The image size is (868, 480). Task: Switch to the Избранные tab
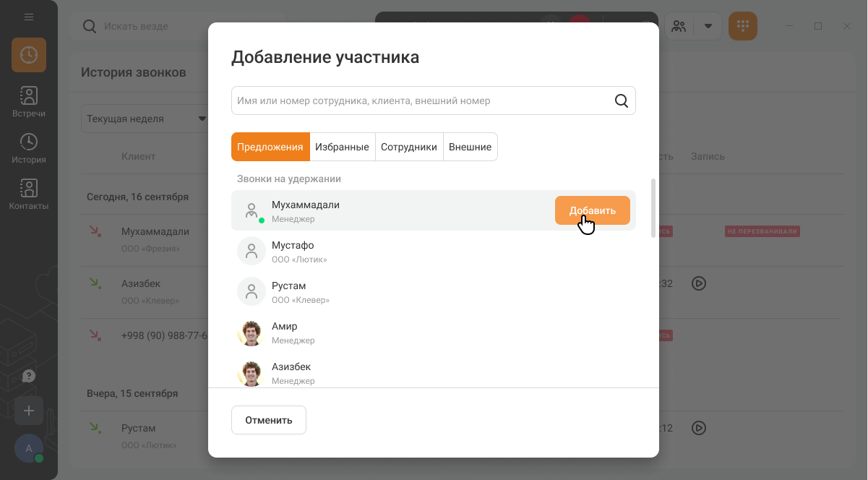click(x=342, y=147)
